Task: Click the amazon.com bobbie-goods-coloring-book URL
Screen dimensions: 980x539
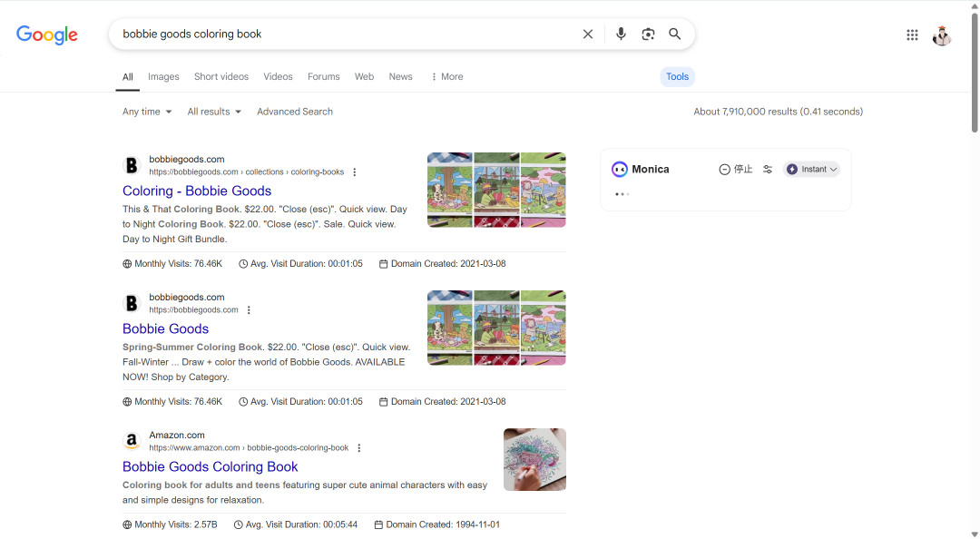Action: click(249, 447)
